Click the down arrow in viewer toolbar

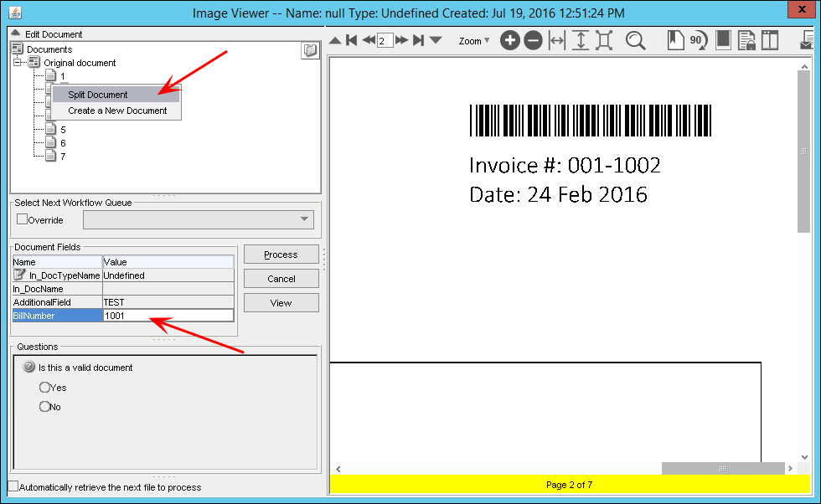click(436, 40)
